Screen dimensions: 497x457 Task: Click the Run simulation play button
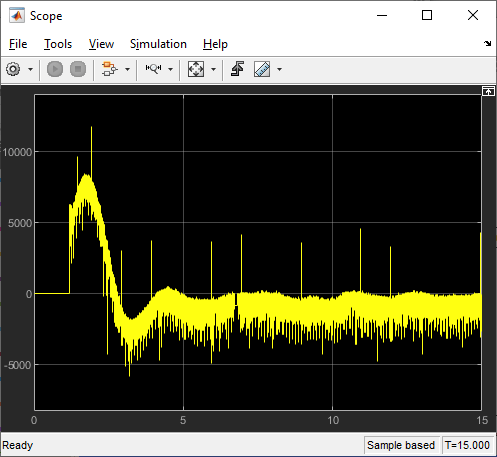pyautogui.click(x=55, y=69)
